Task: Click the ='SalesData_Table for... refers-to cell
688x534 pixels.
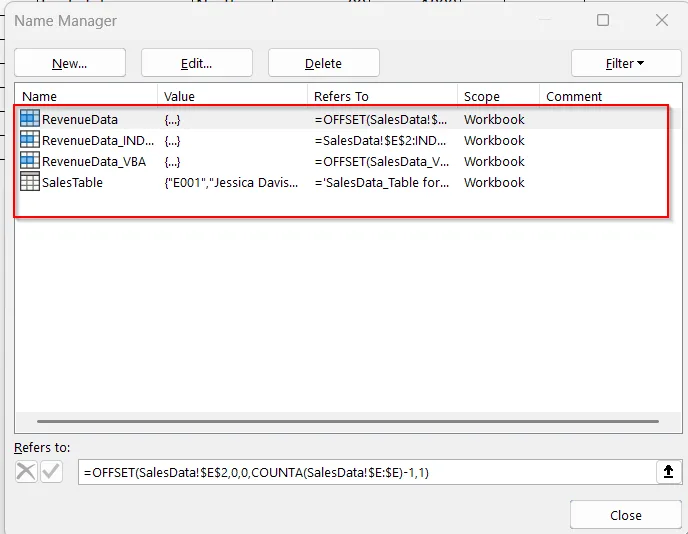Action: pos(382,182)
